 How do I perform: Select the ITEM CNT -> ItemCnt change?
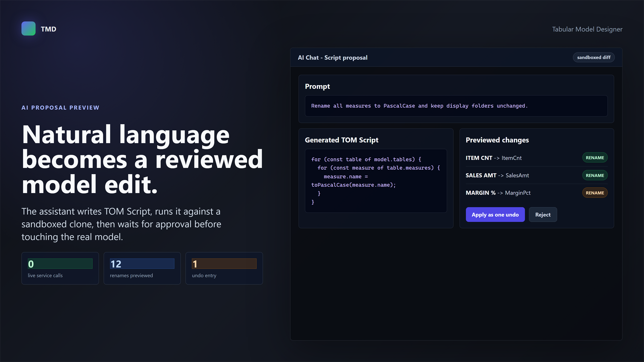tap(536, 158)
